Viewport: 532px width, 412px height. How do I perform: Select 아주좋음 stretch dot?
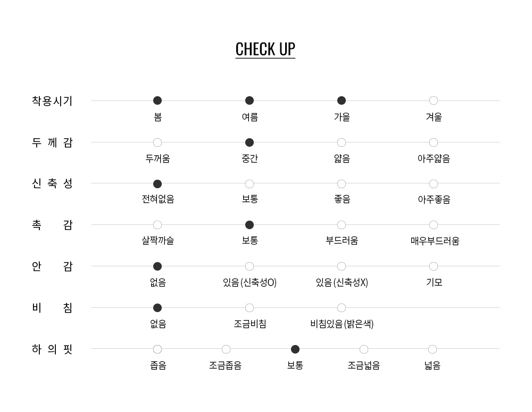click(x=434, y=184)
